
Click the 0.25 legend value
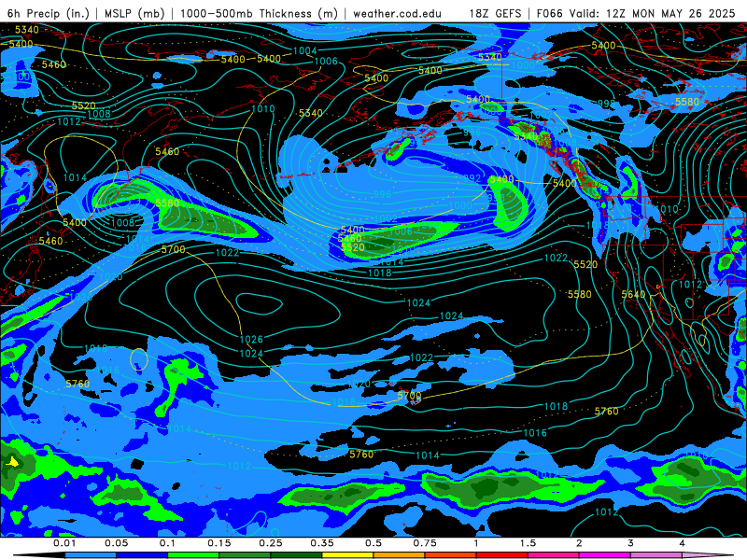[x=271, y=543]
